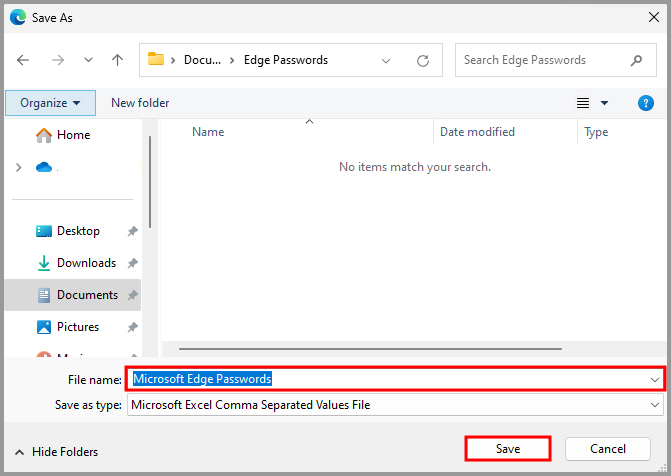Screen dimensions: 671x476
Task: Click the Forward navigation arrow
Action: pos(57,60)
